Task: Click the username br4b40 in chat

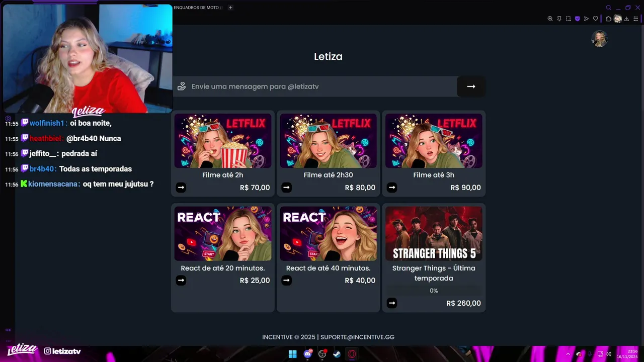Action: coord(42,169)
